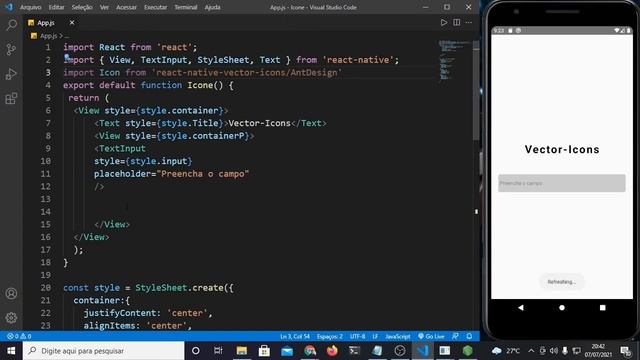Open Cortana circle on the taskbar
This screenshot has width=640, height=360.
click(196, 351)
